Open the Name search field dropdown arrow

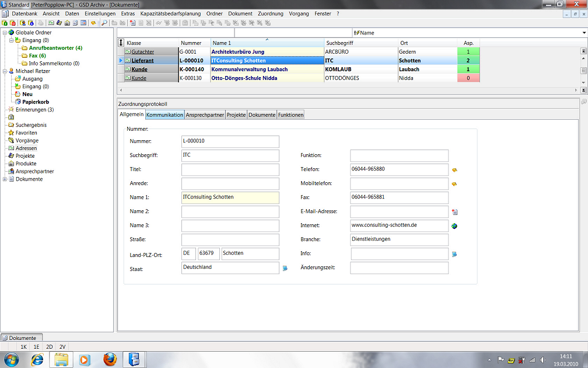(584, 33)
